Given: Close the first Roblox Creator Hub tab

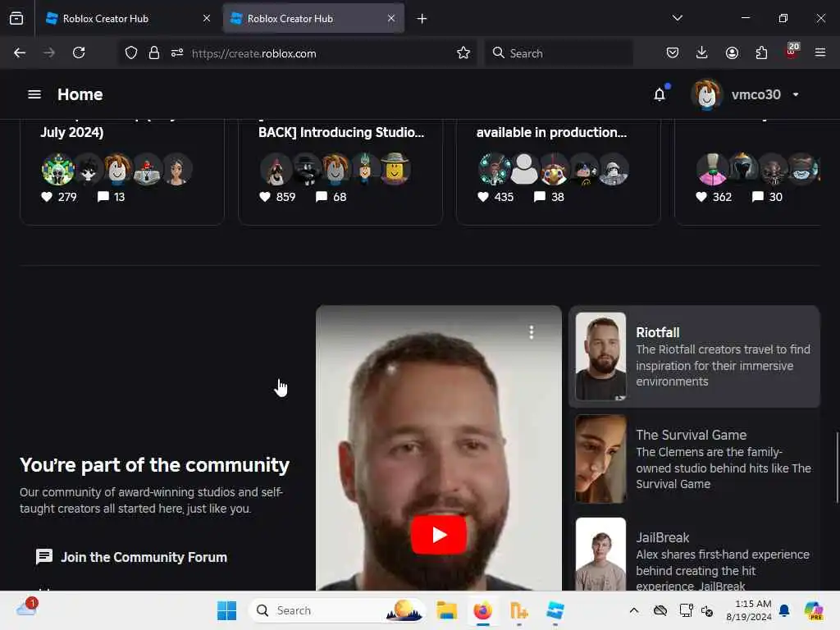Looking at the screenshot, I should (x=206, y=18).
